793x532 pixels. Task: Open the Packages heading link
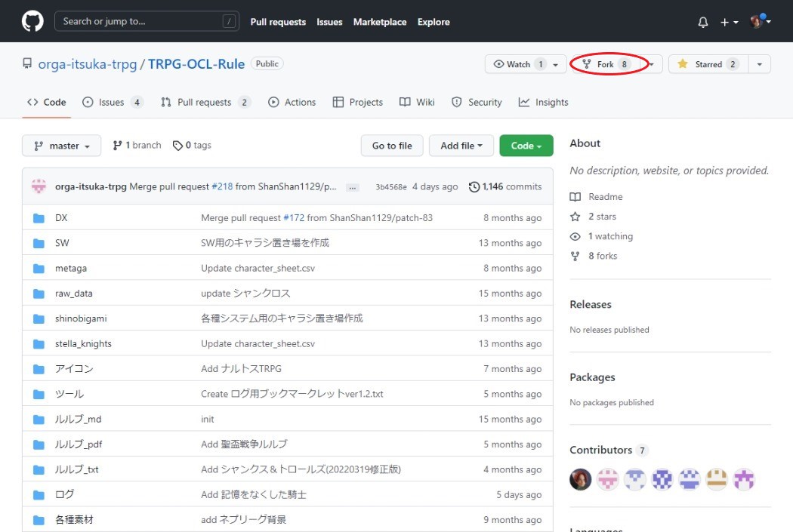(x=592, y=377)
